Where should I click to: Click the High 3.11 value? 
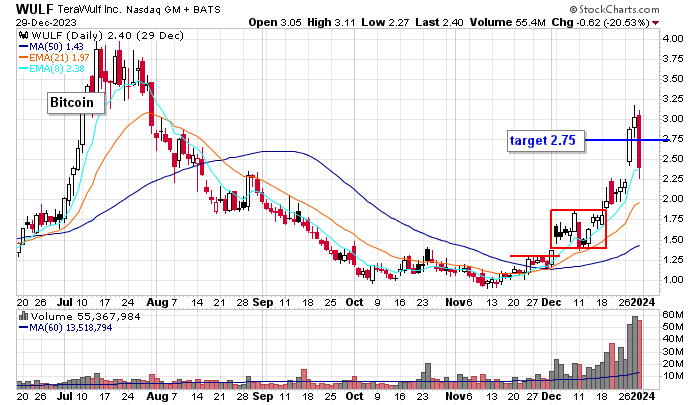[x=332, y=22]
